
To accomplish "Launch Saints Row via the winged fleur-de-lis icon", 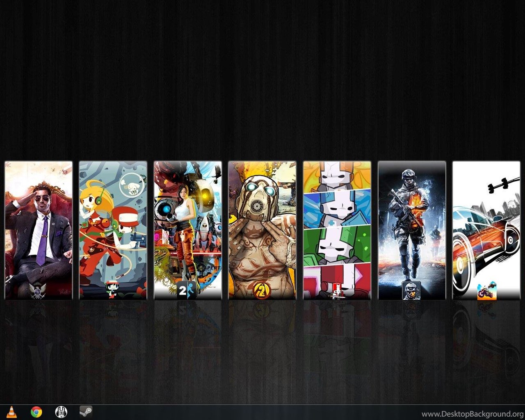I will [x=38, y=290].
